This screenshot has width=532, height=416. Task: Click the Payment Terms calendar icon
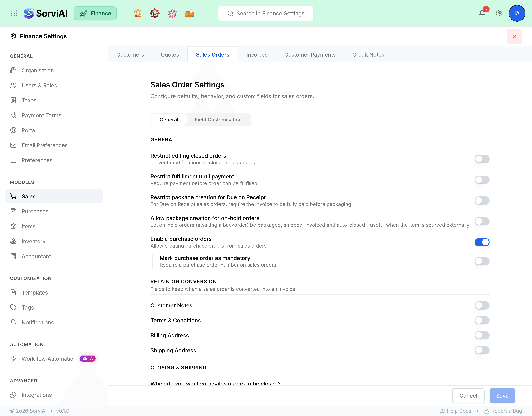(x=13, y=115)
